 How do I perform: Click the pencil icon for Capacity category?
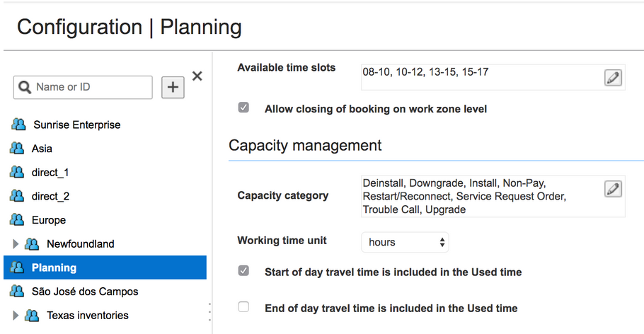[x=613, y=189]
